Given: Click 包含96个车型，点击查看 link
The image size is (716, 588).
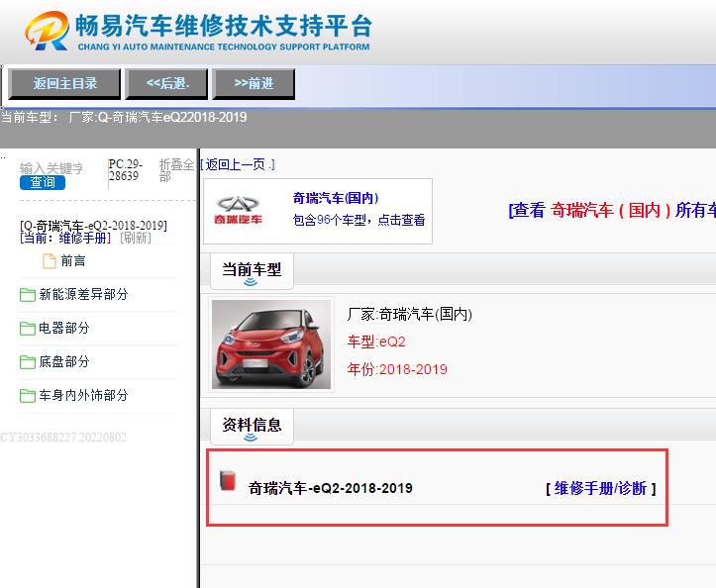Looking at the screenshot, I should (x=358, y=220).
